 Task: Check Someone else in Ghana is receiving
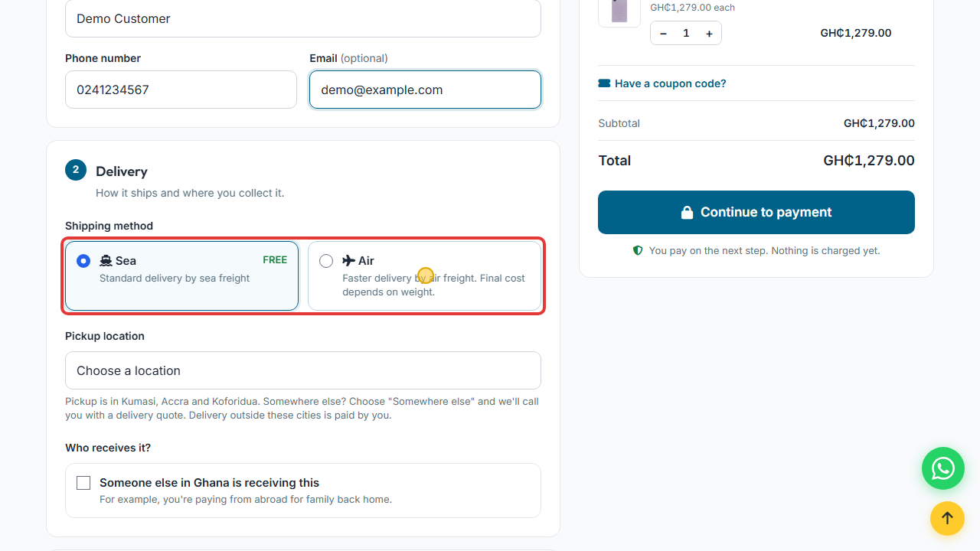coord(83,483)
